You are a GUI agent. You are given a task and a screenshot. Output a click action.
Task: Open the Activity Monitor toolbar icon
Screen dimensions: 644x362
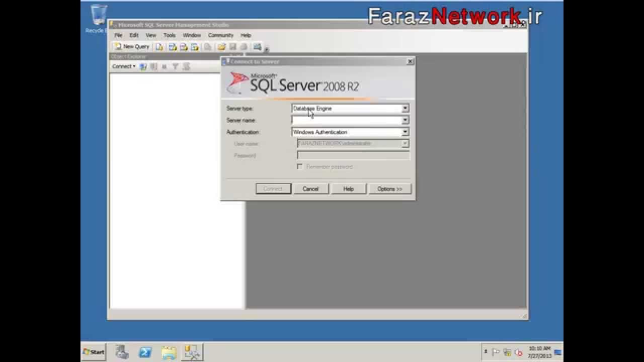[x=257, y=47]
